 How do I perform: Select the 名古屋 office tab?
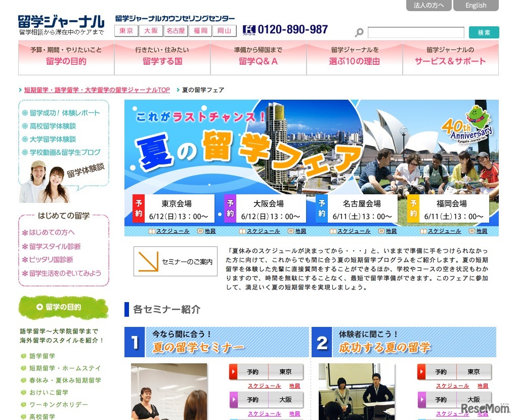176,30
